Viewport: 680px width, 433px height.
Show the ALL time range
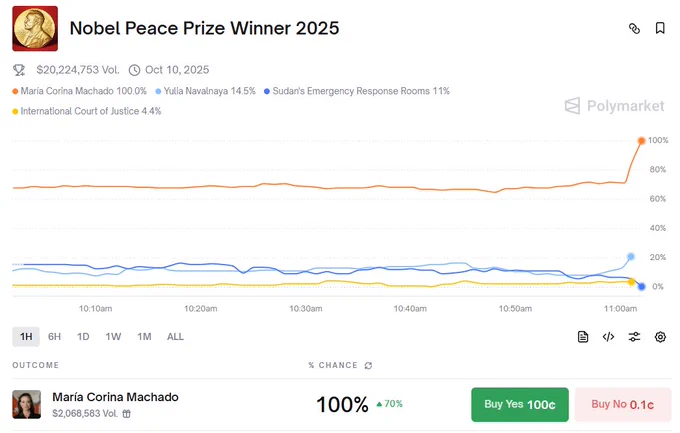[175, 337]
